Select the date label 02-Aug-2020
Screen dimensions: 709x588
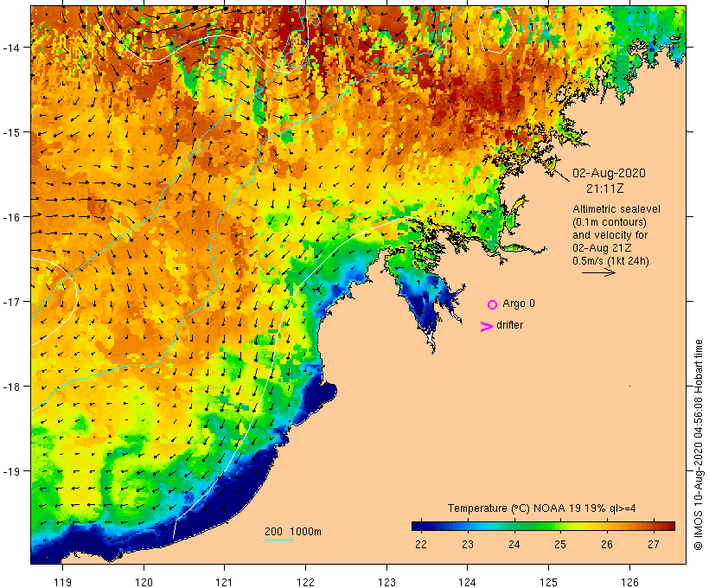pos(609,173)
